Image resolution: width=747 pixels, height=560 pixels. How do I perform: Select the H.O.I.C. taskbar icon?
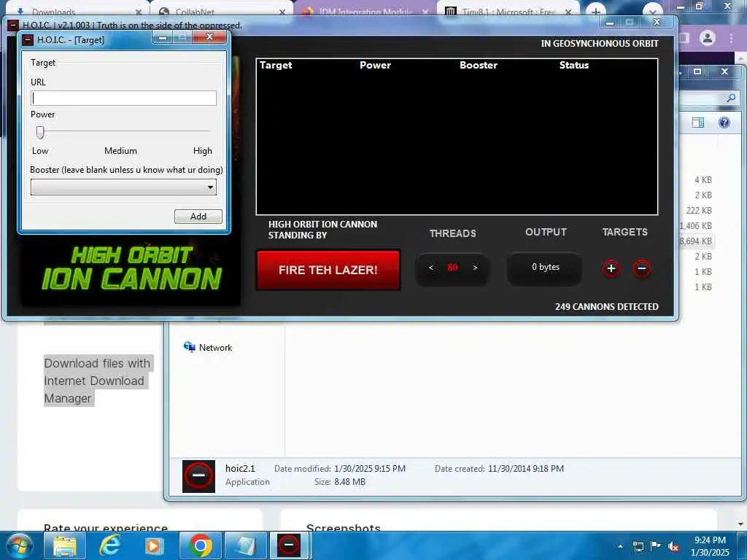[x=289, y=545]
